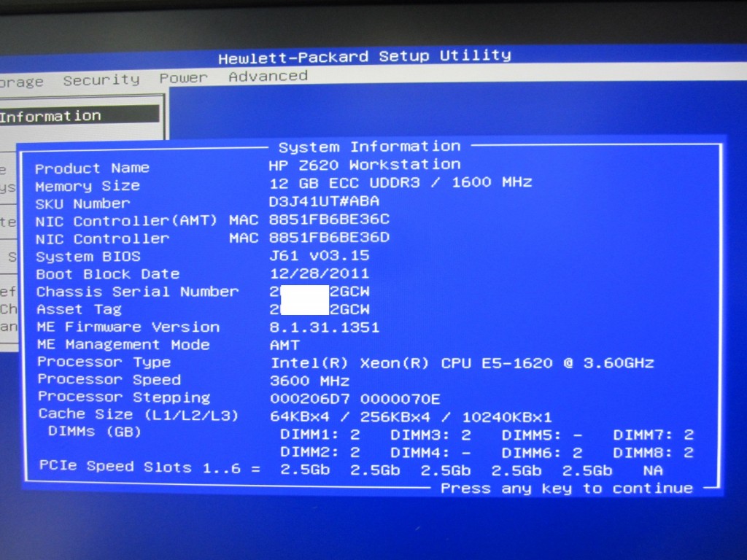Open the Security menu

pos(101,80)
